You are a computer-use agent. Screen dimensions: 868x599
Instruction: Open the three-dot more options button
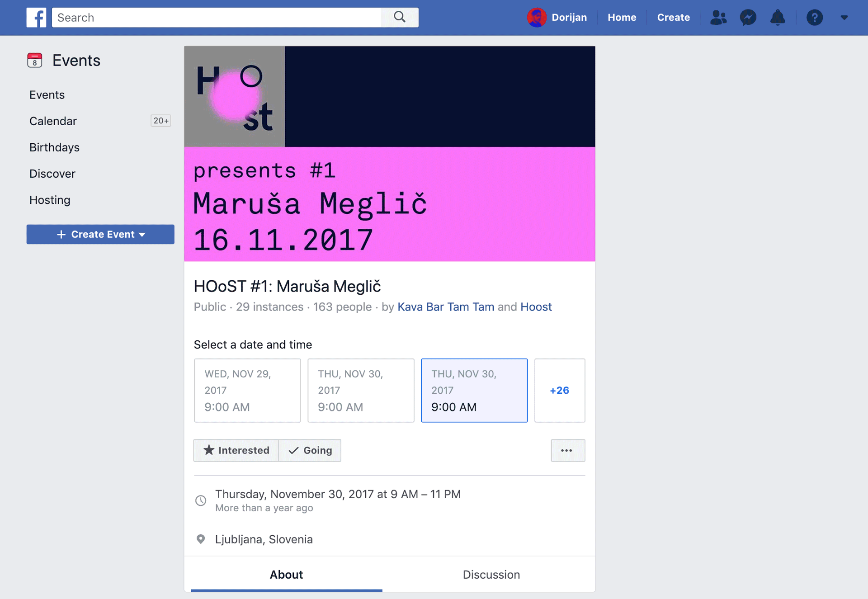567,450
